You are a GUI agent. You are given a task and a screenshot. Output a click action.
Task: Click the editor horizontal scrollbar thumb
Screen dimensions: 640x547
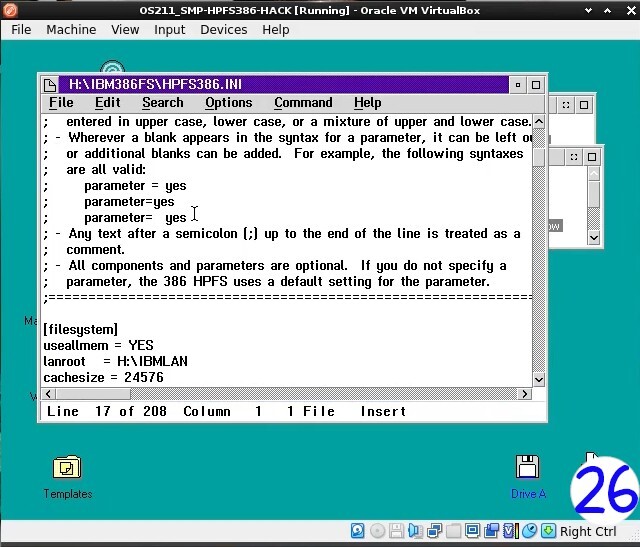(x=93, y=394)
